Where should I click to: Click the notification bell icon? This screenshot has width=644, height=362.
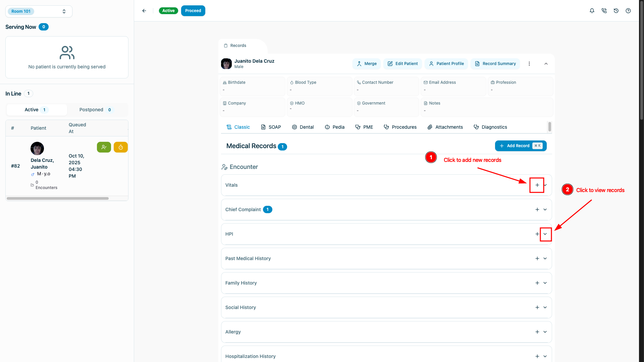click(592, 11)
